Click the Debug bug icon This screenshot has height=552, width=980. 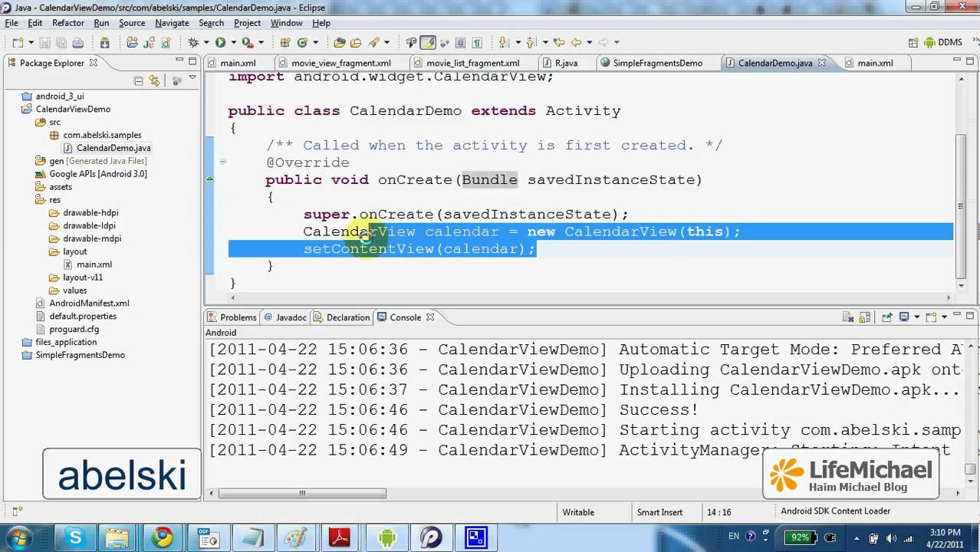[193, 43]
